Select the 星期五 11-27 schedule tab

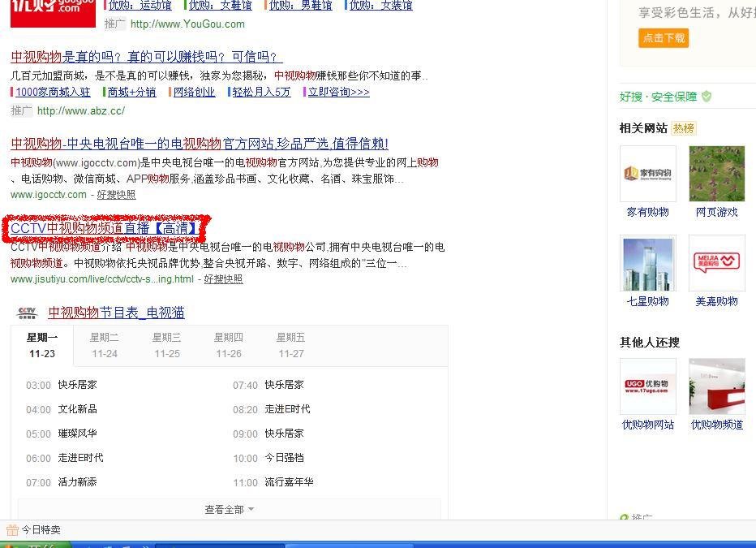(x=290, y=344)
